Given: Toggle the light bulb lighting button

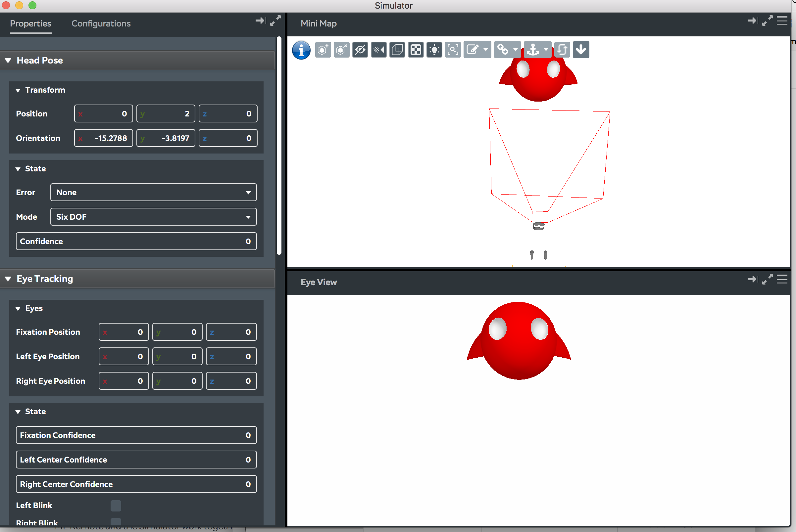Looking at the screenshot, I should pos(434,50).
